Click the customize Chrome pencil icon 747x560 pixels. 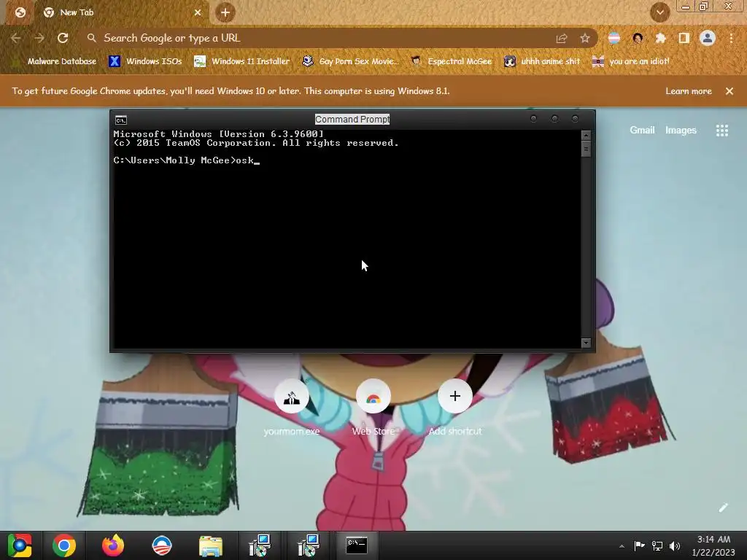pyautogui.click(x=723, y=507)
